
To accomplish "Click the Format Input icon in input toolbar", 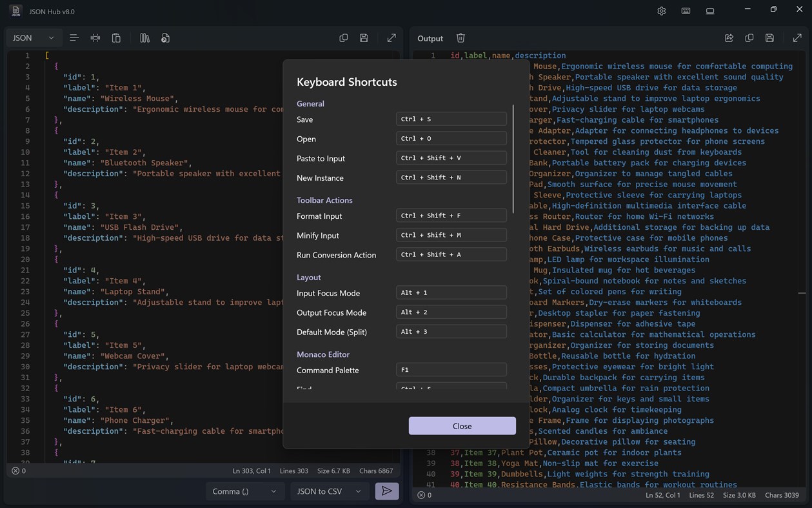I will (74, 38).
